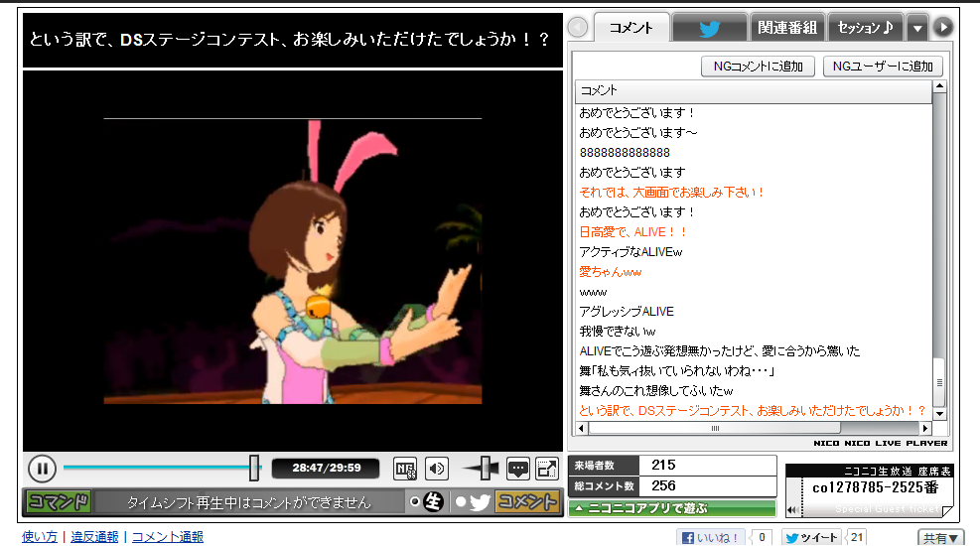Toggle comment display on video
Viewport: 980px width, 546px height.
(518, 469)
